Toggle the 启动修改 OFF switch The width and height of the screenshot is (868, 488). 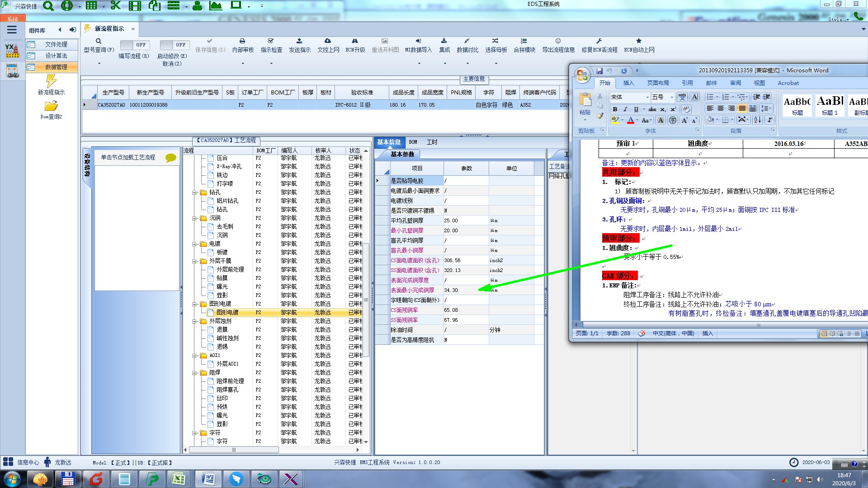[174, 45]
